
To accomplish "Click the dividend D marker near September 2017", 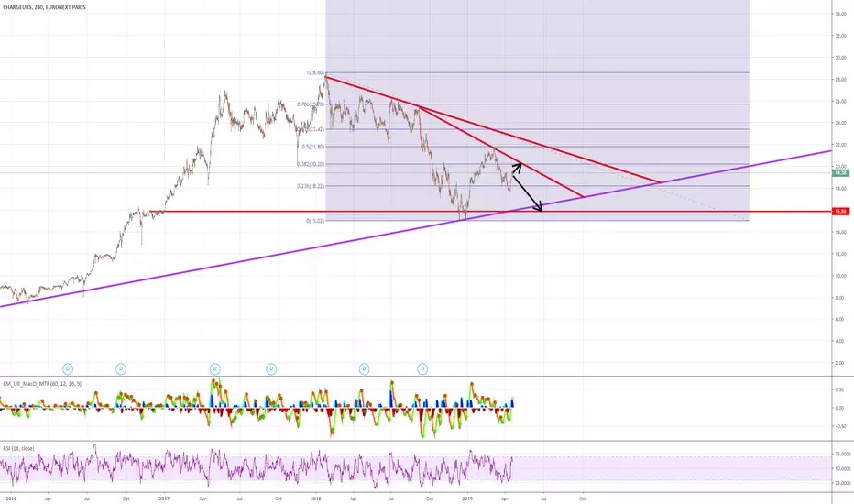I will pyautogui.click(x=271, y=369).
